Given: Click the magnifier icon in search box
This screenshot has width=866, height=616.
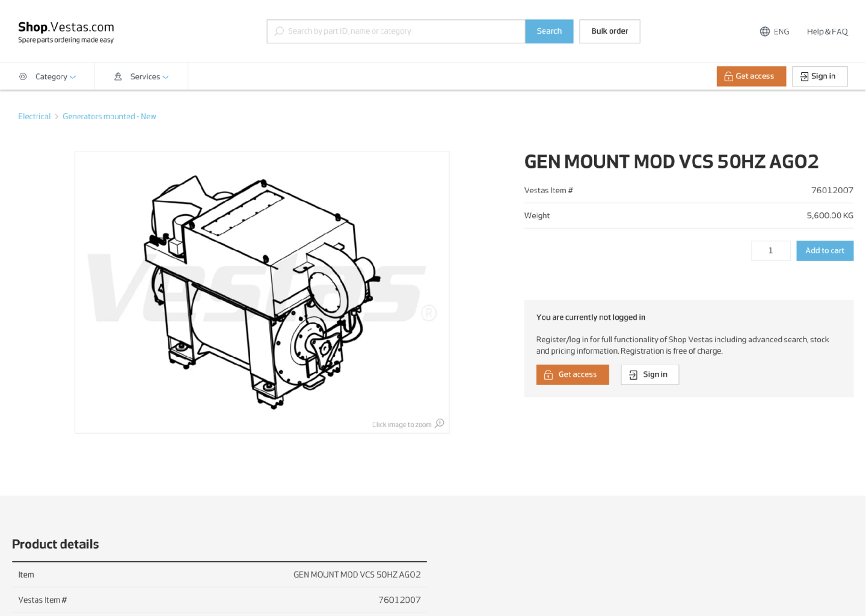Looking at the screenshot, I should [279, 31].
